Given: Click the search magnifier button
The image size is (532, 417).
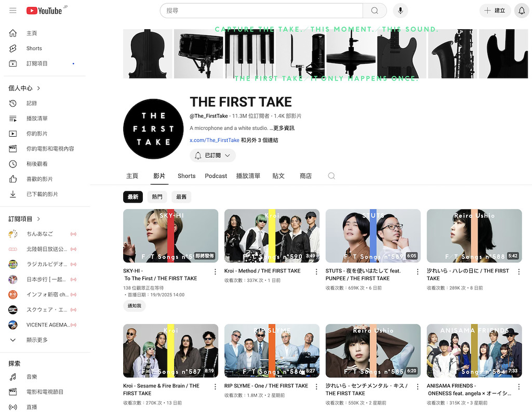Looking at the screenshot, I should pos(375,10).
